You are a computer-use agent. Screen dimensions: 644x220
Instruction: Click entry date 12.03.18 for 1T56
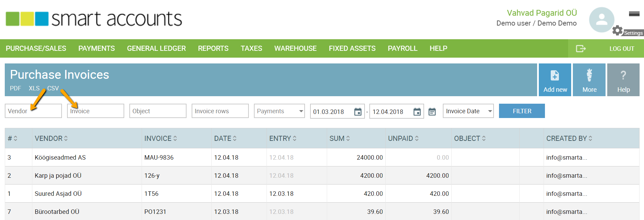[281, 194]
